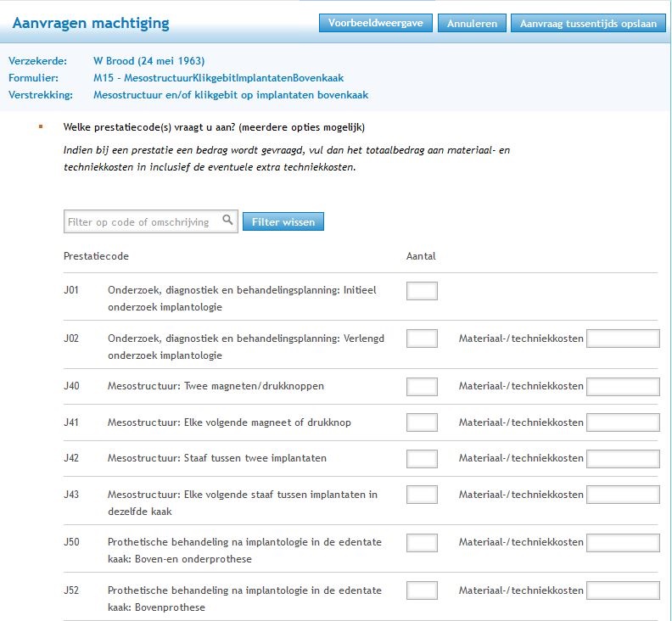This screenshot has height=621, width=672.
Task: Click the Materiaal-/techniekkosten field for J50
Action: [623, 543]
